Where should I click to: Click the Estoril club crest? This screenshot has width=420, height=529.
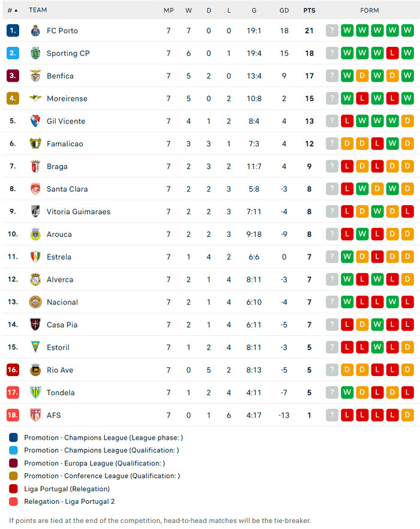point(35,347)
